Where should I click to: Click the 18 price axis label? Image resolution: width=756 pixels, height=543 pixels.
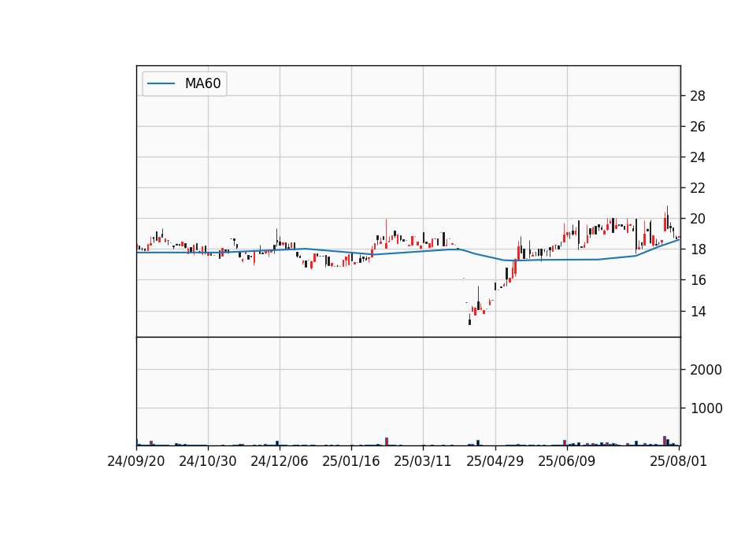point(698,249)
